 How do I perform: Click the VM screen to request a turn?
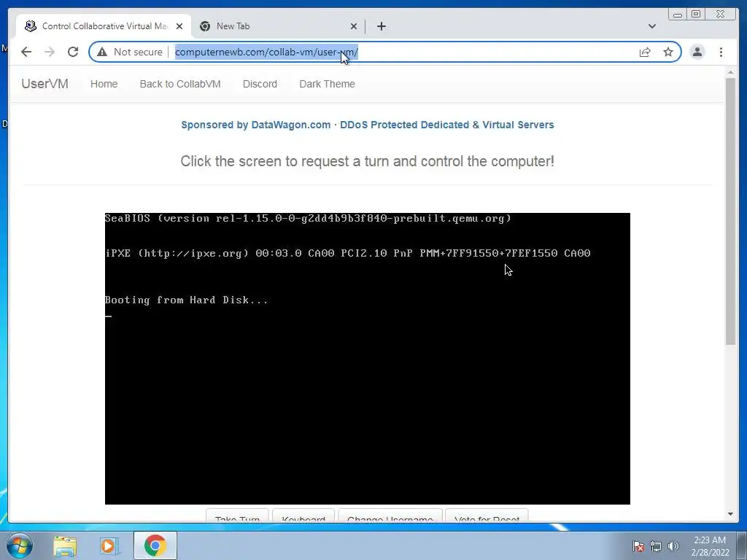(368, 359)
